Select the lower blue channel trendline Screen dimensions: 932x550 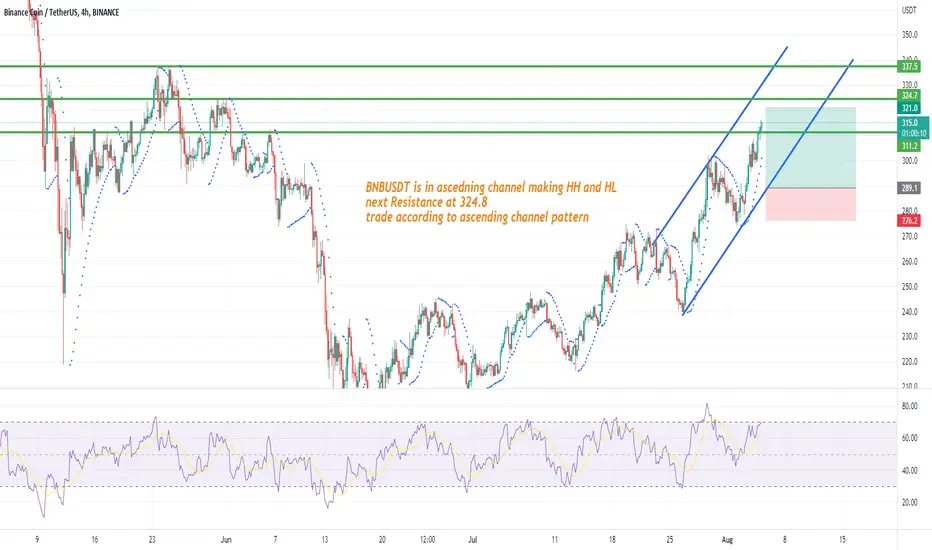coord(768,187)
